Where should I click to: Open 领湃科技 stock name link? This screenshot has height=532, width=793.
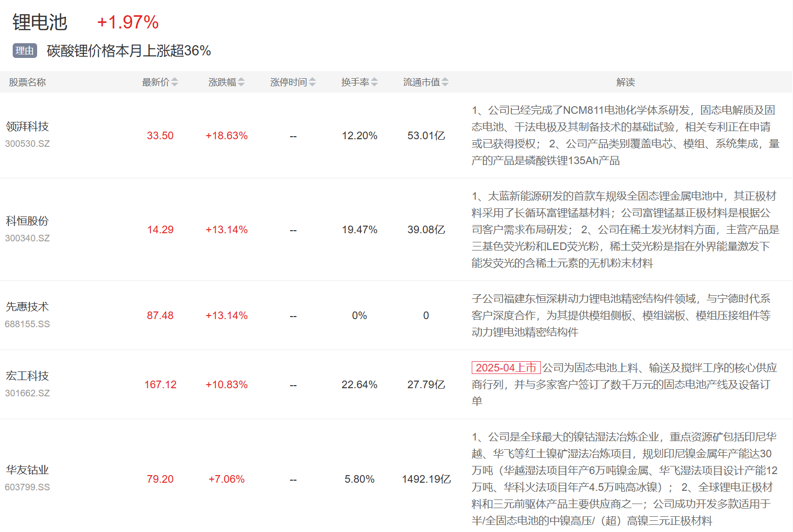click(x=27, y=127)
